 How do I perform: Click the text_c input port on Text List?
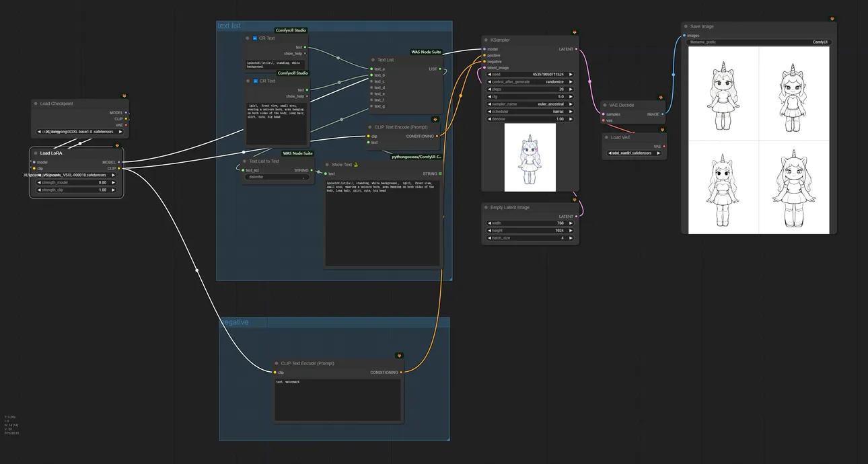[371, 81]
